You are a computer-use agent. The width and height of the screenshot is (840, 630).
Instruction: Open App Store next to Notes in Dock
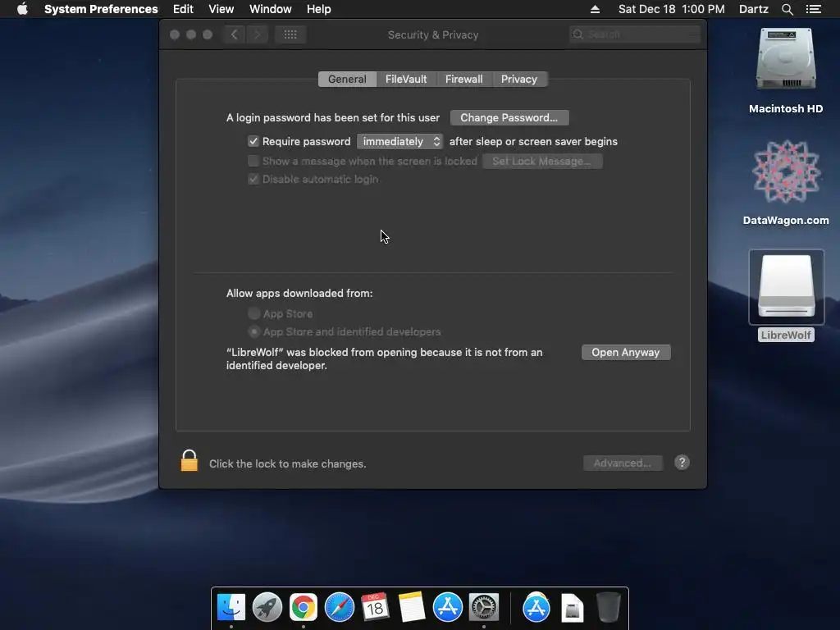pyautogui.click(x=447, y=608)
